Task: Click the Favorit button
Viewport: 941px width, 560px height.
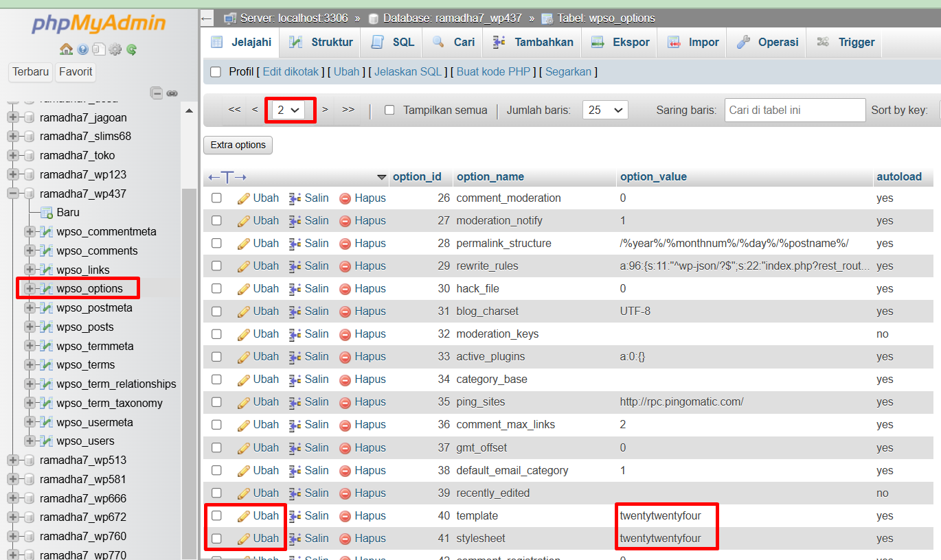Action: point(76,72)
